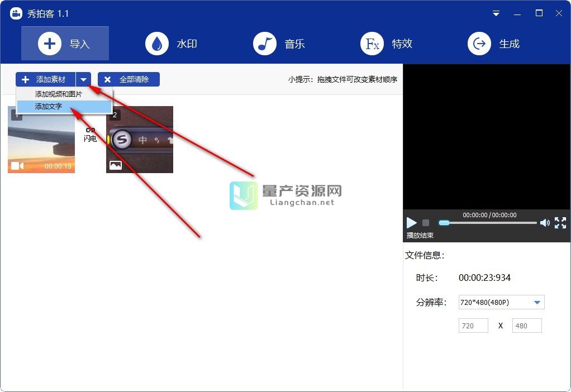
Task: Click the duration value 00:00:23:934
Action: (x=485, y=278)
